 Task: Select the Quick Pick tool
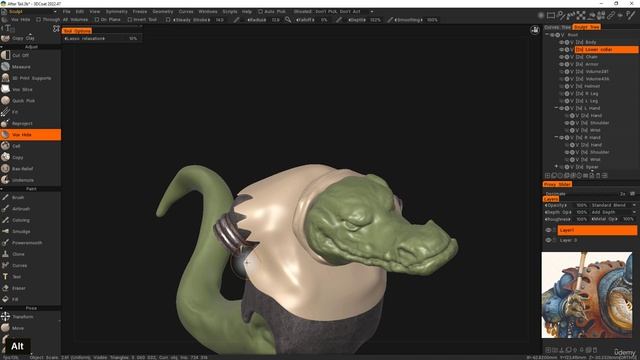pyautogui.click(x=31, y=100)
